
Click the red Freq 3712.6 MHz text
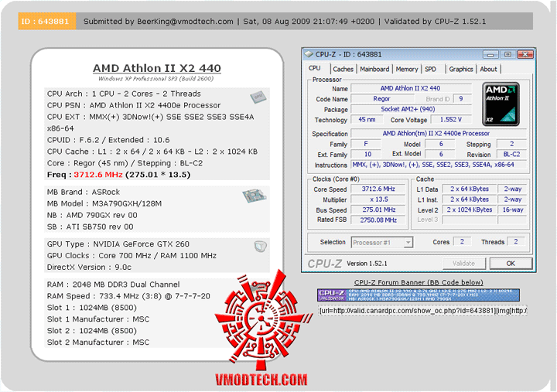tap(98, 175)
